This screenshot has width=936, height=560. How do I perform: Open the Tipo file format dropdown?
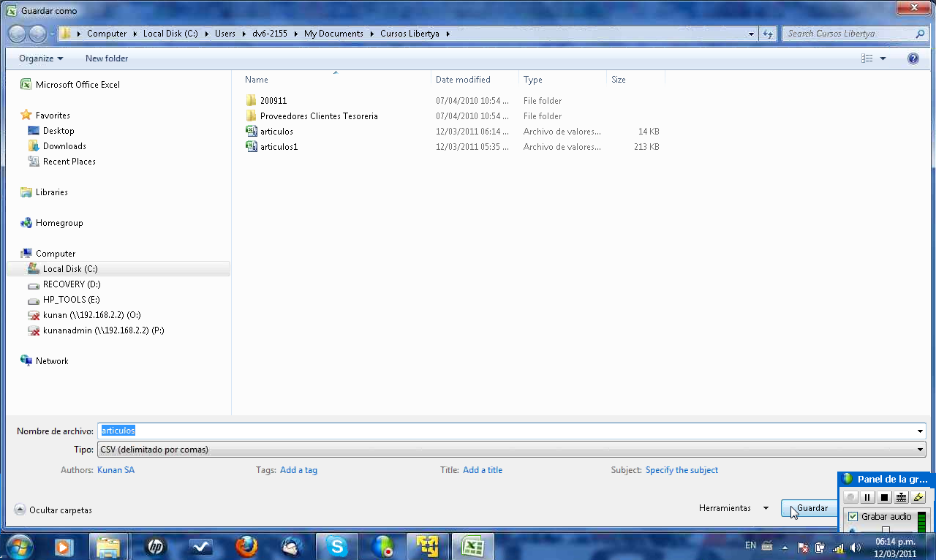pyautogui.click(x=511, y=450)
